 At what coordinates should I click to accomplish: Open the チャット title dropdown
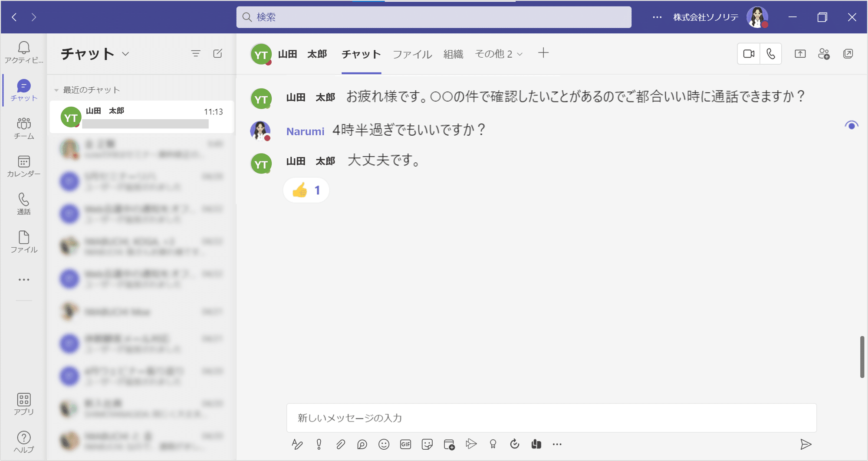click(x=125, y=54)
